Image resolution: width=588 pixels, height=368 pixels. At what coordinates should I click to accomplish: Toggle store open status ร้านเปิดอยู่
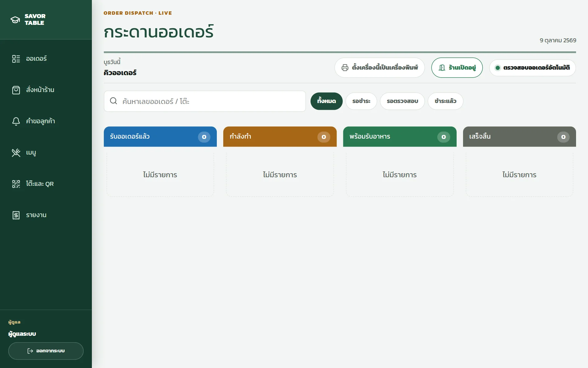pos(457,67)
